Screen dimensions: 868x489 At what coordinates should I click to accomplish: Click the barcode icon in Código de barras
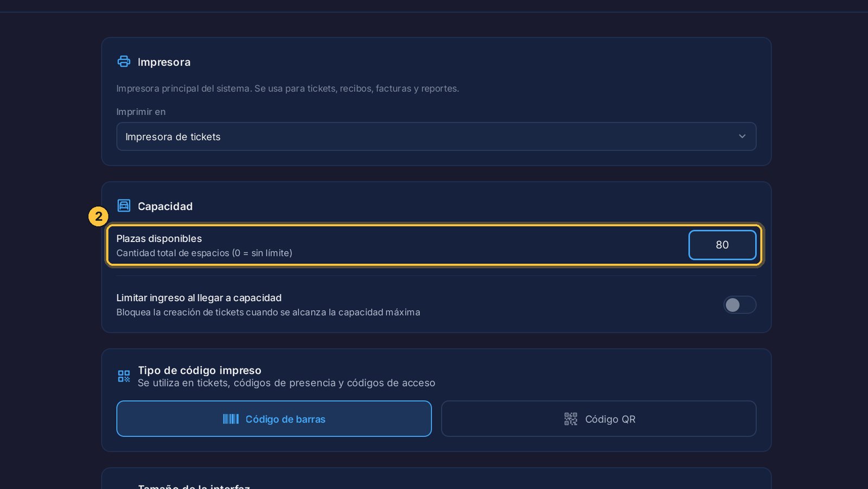click(231, 419)
